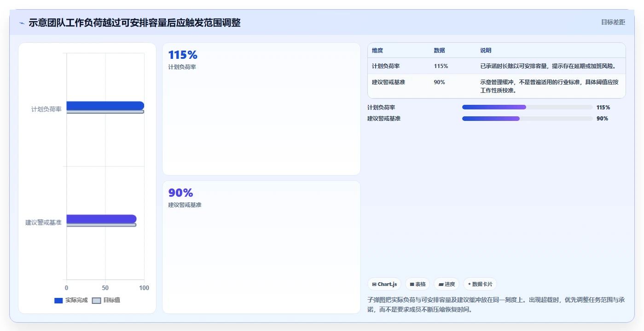Screen dimensions: 644x331
Task: Click the 100 tick on chart axis
Action: [x=144, y=288]
